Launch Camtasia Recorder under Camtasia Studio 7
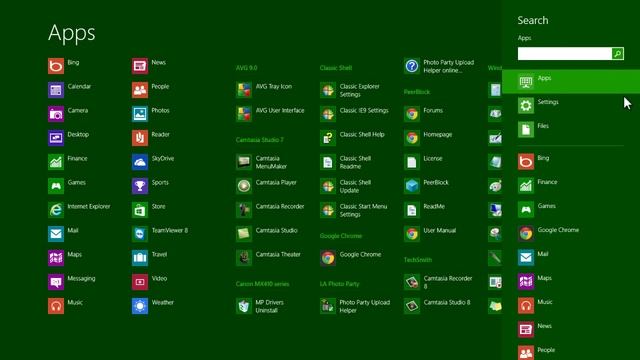 (270, 210)
